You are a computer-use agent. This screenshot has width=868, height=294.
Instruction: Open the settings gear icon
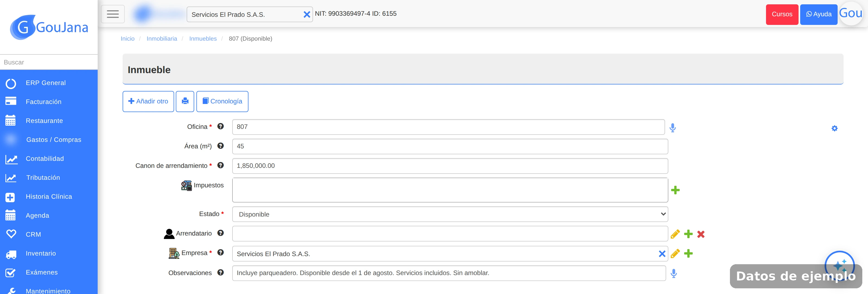coord(834,128)
